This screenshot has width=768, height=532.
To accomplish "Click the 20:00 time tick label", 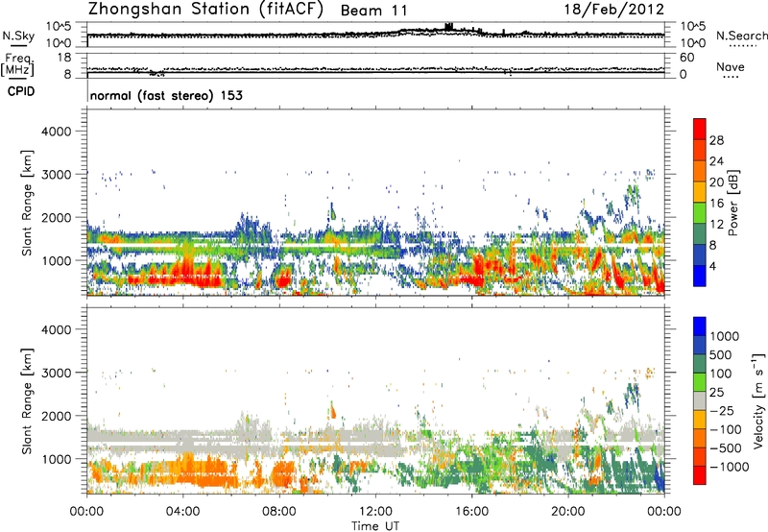I will pyautogui.click(x=568, y=512).
